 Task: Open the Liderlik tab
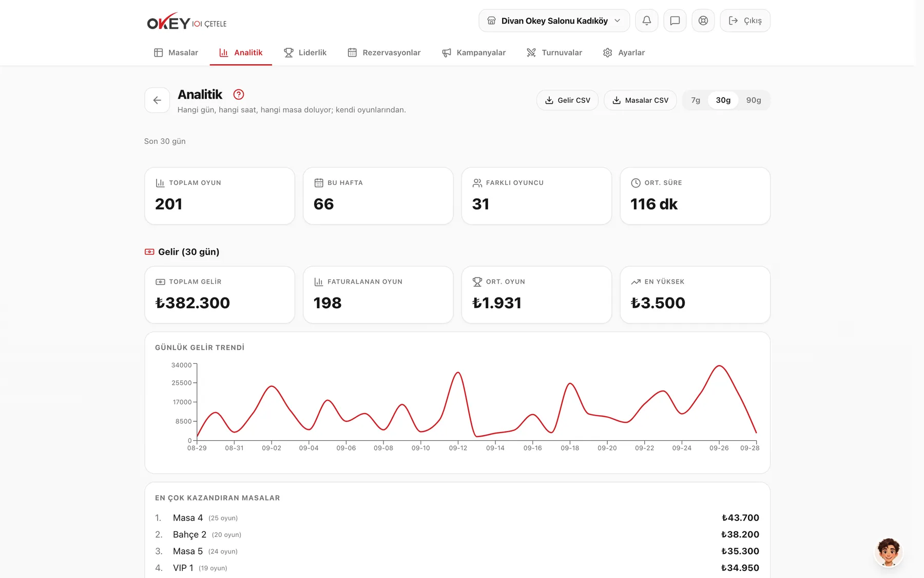tap(305, 52)
